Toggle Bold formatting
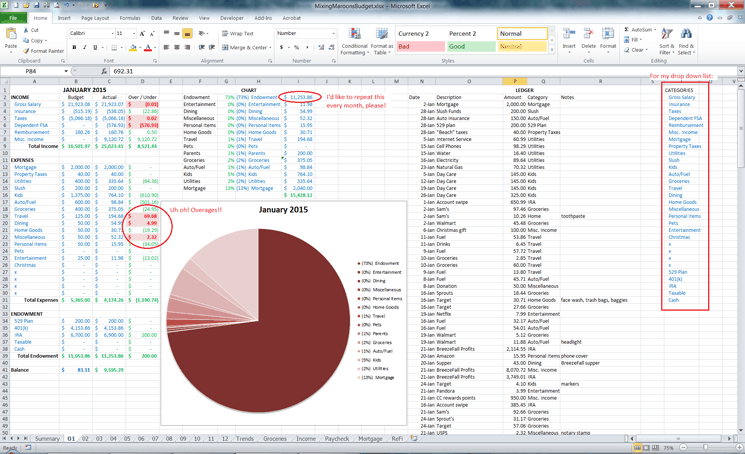 [x=74, y=47]
